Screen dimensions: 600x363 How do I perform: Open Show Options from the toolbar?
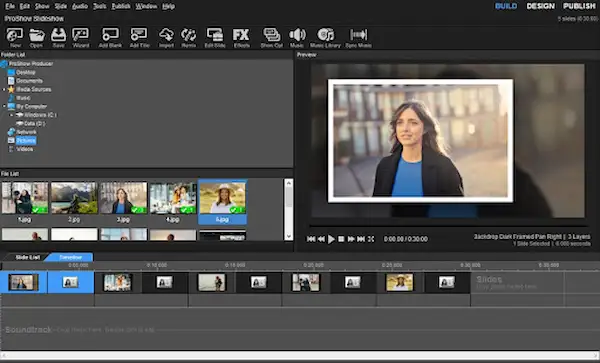(272, 38)
